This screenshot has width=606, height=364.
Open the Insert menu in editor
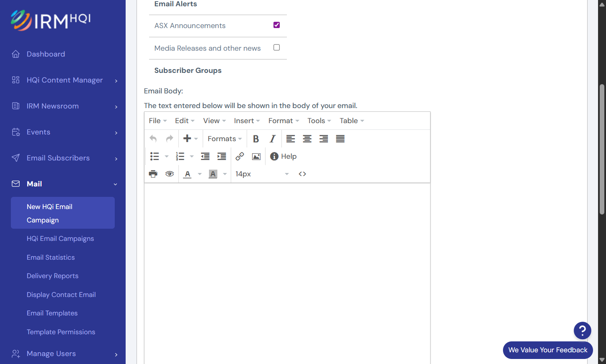247,121
